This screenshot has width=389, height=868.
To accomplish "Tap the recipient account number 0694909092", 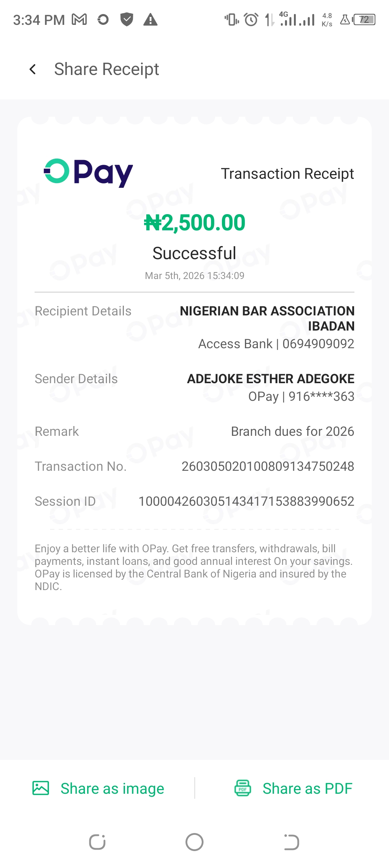I will [318, 344].
